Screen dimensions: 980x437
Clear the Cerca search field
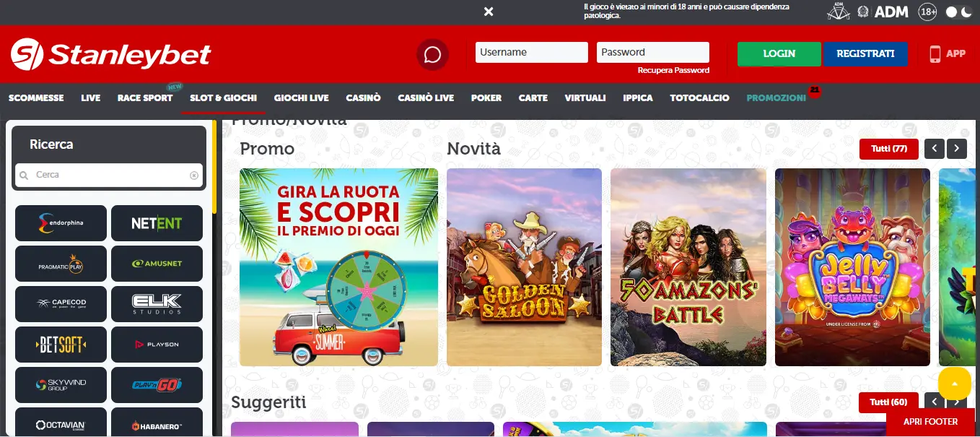pos(194,176)
